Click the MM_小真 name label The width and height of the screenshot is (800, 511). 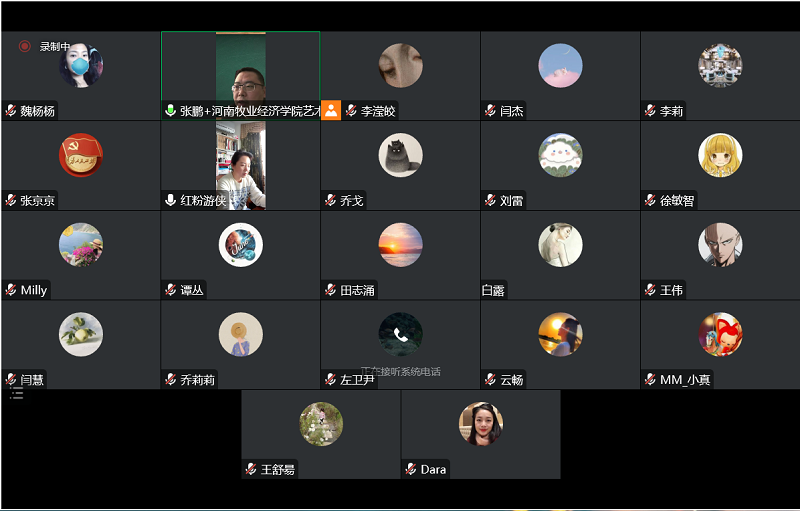(685, 380)
